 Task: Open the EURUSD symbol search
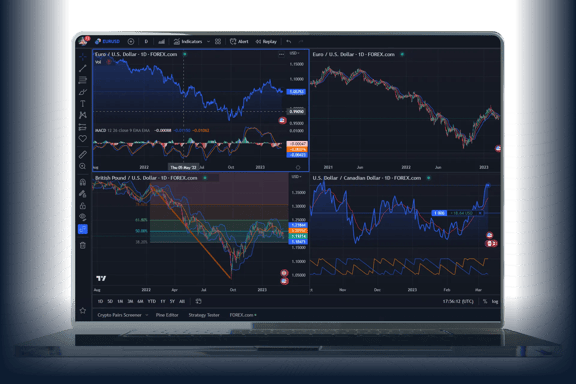(108, 42)
